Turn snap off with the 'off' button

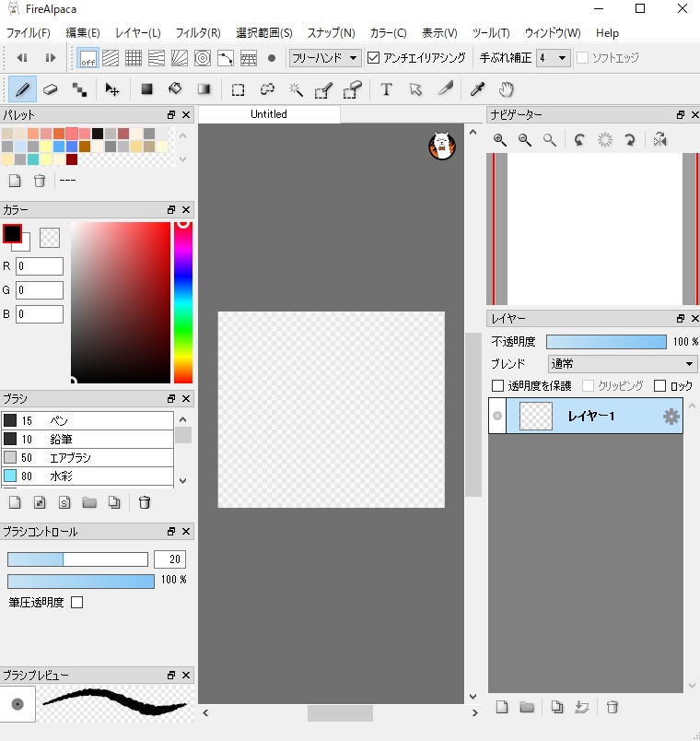click(x=87, y=58)
